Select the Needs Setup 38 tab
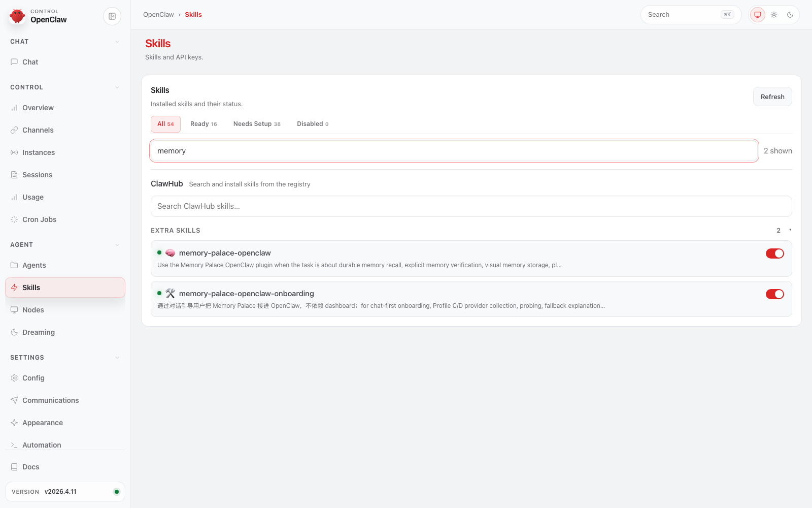 click(257, 124)
